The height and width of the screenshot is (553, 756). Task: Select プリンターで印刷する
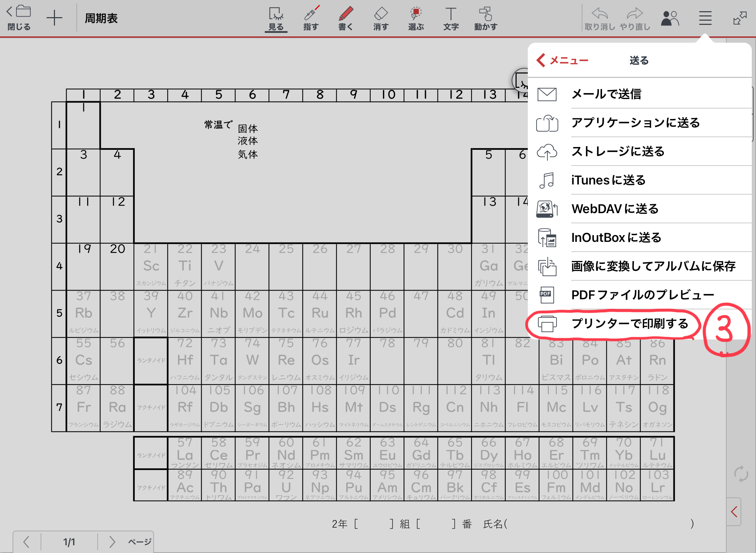(630, 323)
